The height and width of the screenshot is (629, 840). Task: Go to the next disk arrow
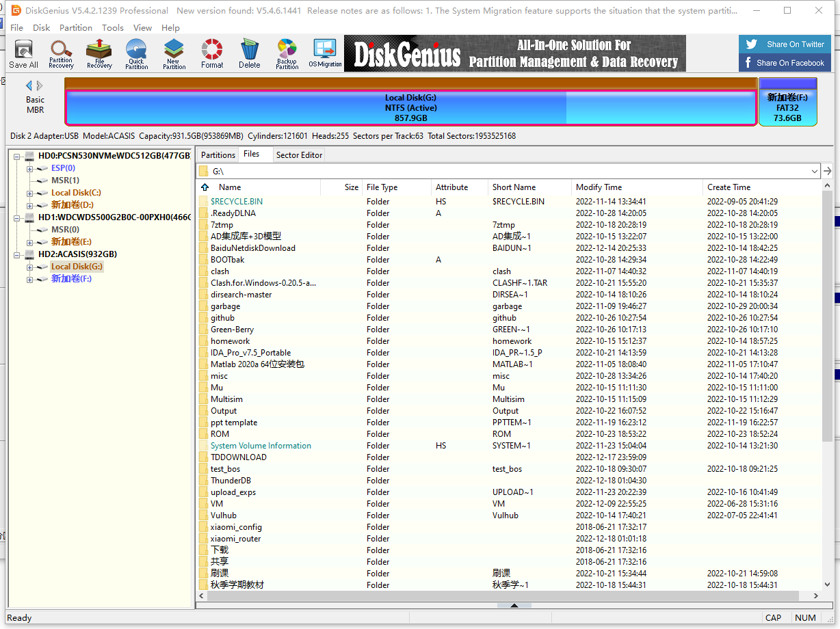point(40,85)
